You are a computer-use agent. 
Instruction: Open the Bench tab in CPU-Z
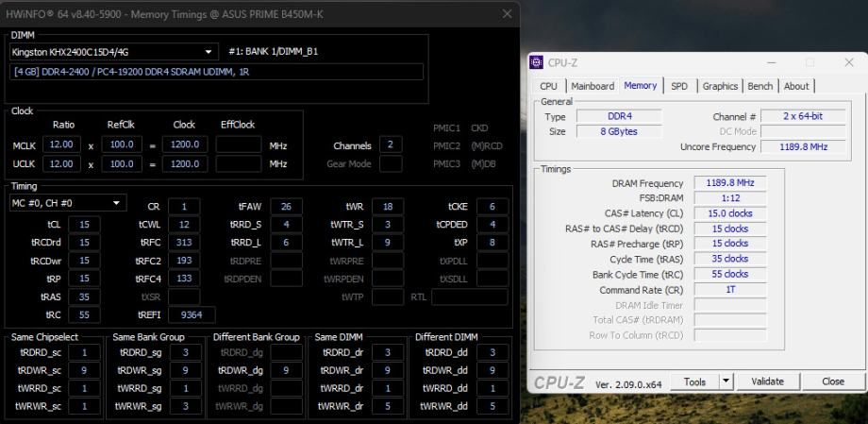tap(760, 86)
